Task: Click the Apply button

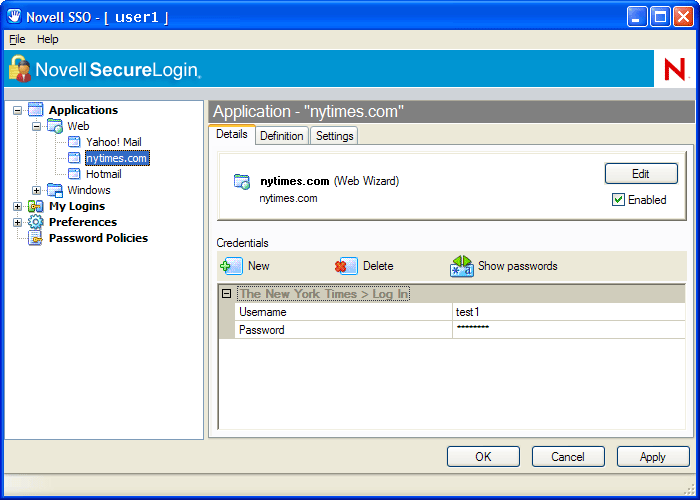Action: [x=653, y=456]
